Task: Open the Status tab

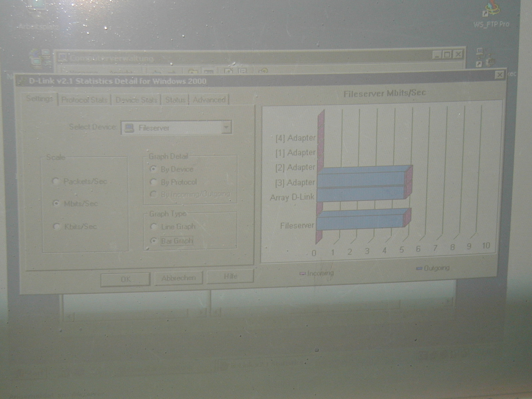Action: (x=175, y=100)
